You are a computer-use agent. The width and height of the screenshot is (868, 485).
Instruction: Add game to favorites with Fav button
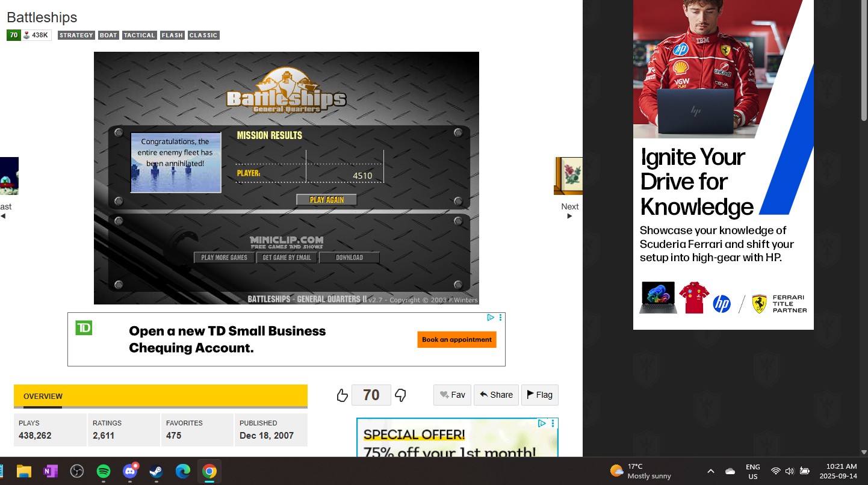point(452,395)
